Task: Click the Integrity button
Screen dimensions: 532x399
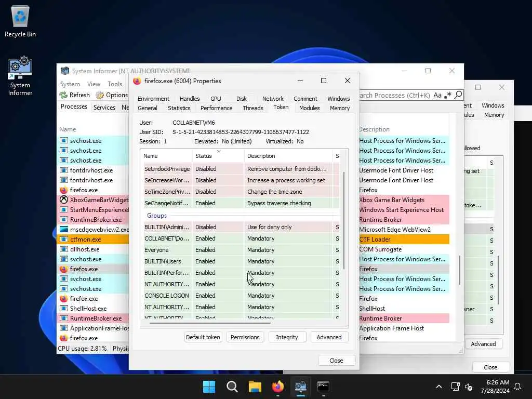Action: 287,337
